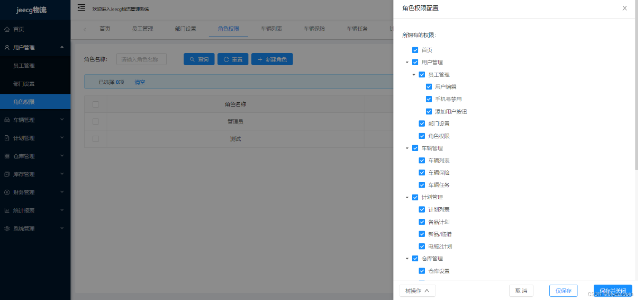
Task: Click the sidebar collapse menu icon
Action: (81, 7)
